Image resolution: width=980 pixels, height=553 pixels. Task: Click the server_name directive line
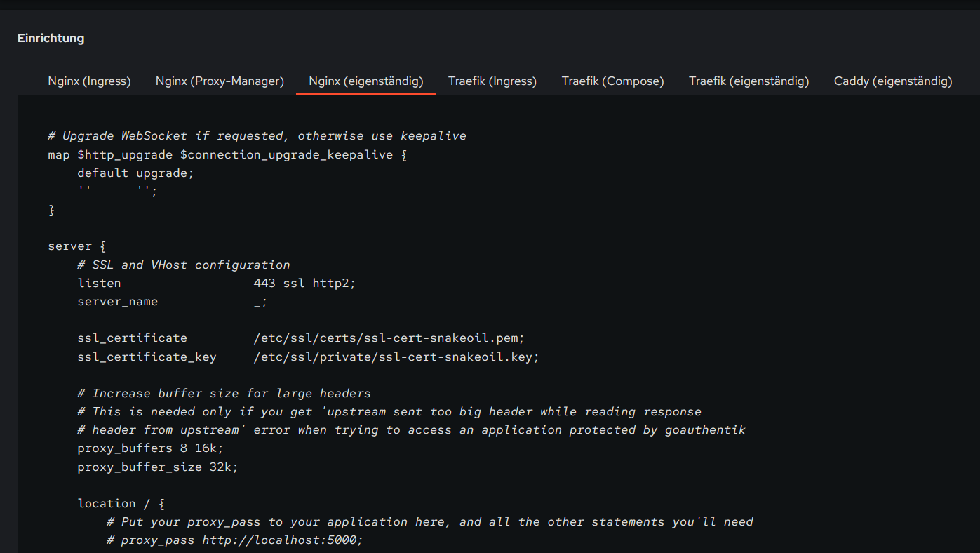tap(172, 302)
